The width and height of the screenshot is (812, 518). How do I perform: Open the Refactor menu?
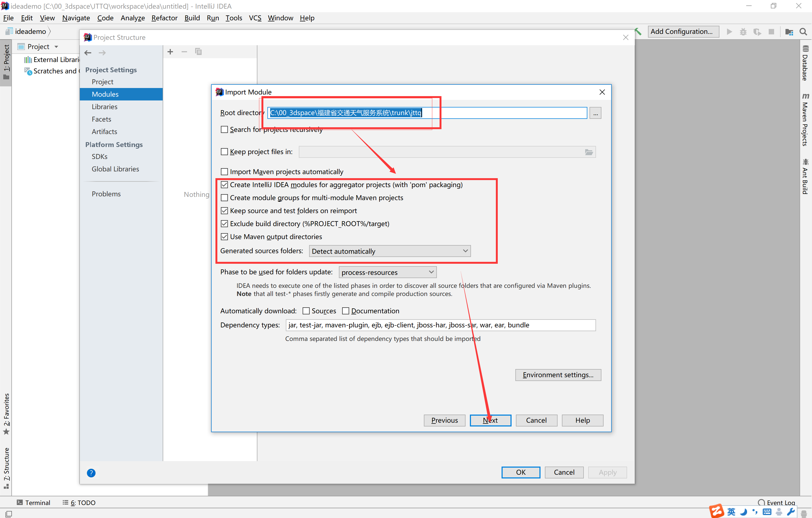(164, 18)
